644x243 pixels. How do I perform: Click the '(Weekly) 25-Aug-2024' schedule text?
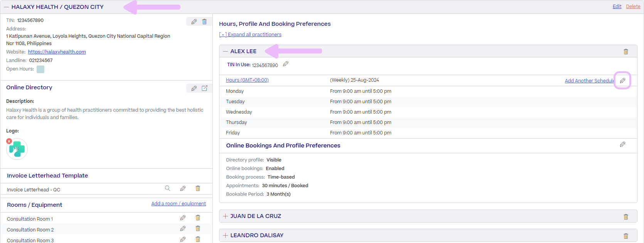[354, 80]
